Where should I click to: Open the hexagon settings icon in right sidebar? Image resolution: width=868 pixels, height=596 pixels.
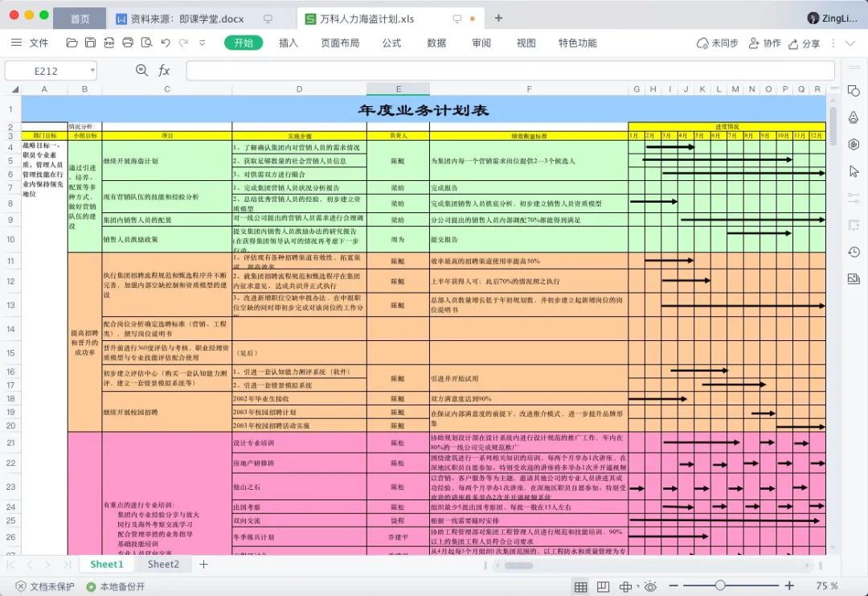[x=854, y=144]
